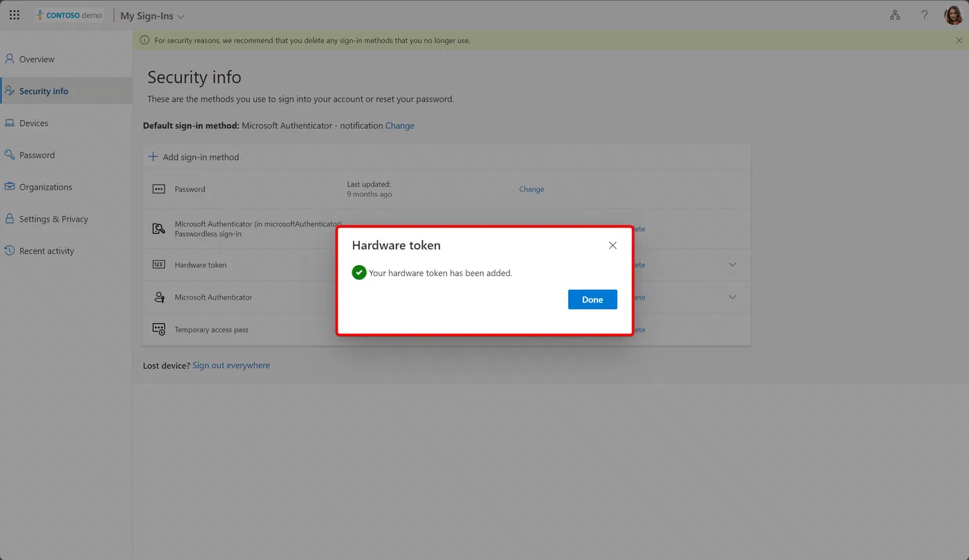Click the Hardware token 123 icon
This screenshot has height=560, width=969.
coord(159,264)
